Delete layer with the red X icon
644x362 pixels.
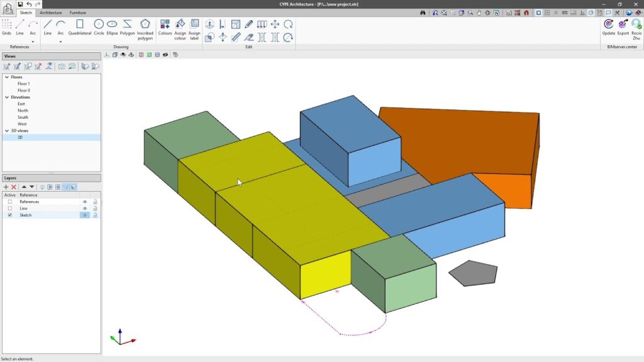14,187
